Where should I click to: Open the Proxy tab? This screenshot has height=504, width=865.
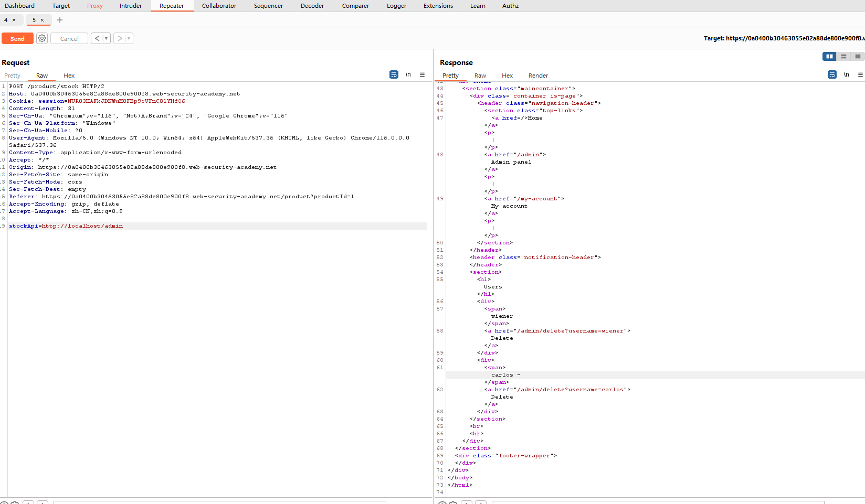click(95, 6)
